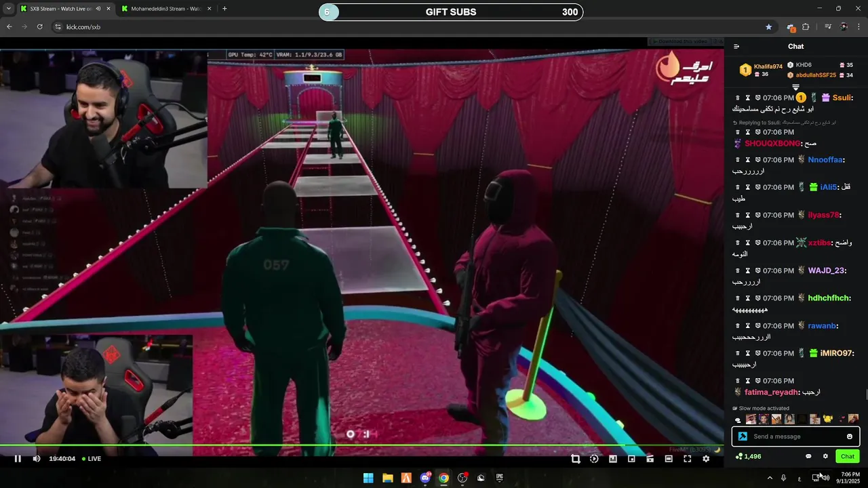Click the green stream progress bar
The height and width of the screenshot is (488, 868).
362,445
